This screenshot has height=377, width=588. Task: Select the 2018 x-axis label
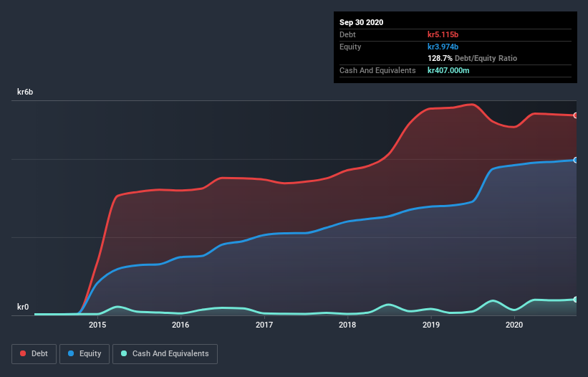coord(347,325)
